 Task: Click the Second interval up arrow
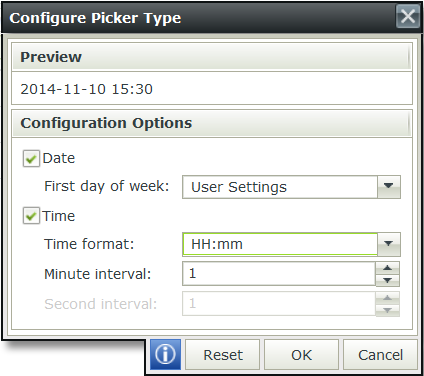pyautogui.click(x=387, y=298)
